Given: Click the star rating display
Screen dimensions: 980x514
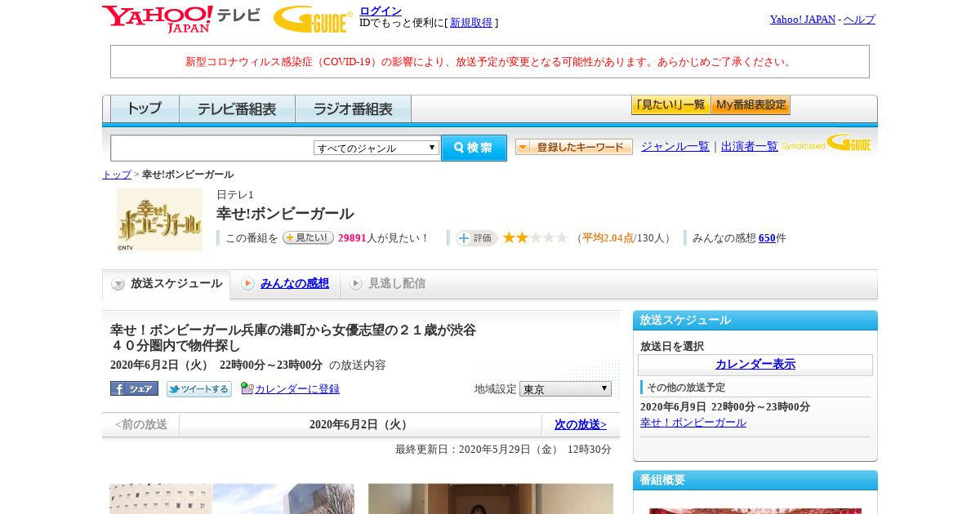Looking at the screenshot, I should tap(535, 237).
